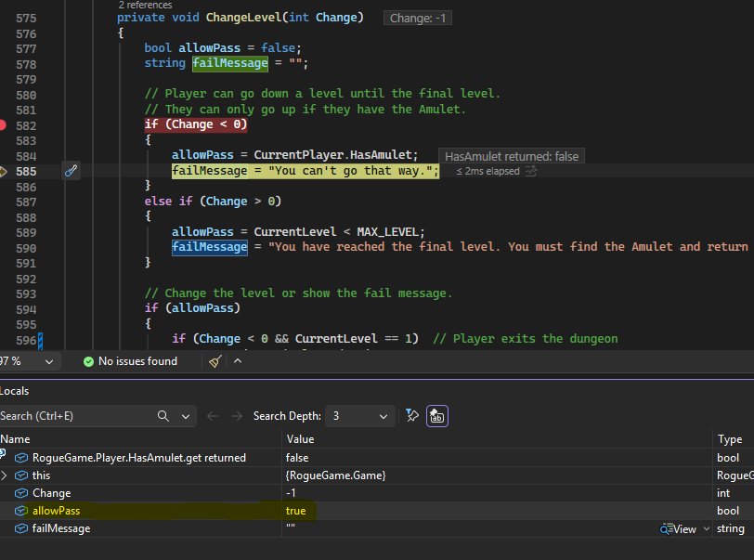Click the breakpoint dot on line 582
Image resolution: width=754 pixels, height=560 pixels.
(3, 125)
